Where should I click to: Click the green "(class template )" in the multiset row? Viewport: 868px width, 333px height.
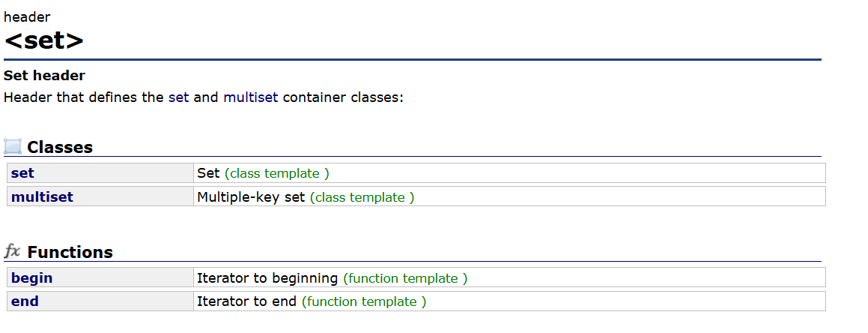362,196
